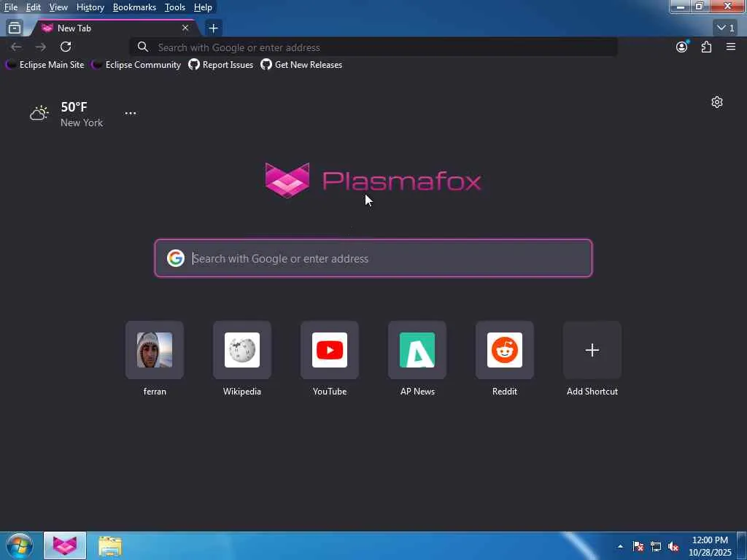The image size is (747, 560).
Task: Reload the current page
Action: click(x=66, y=47)
